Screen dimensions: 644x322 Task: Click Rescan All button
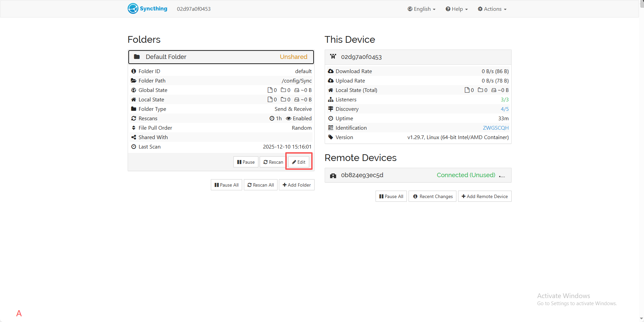[261, 185]
